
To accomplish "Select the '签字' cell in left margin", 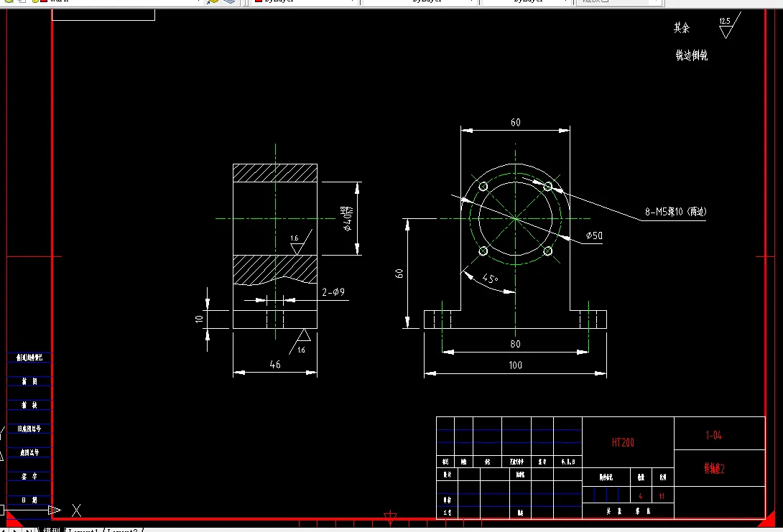I will [29, 476].
